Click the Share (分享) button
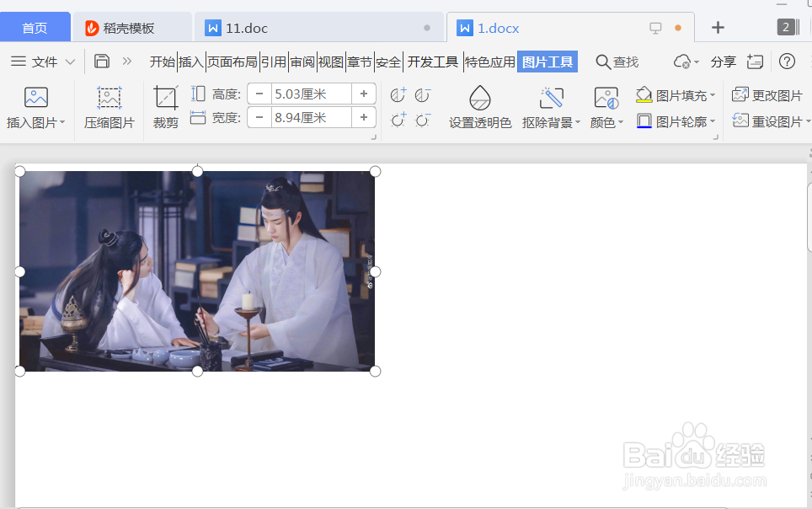Viewport: 812px width, 509px height. click(x=723, y=62)
